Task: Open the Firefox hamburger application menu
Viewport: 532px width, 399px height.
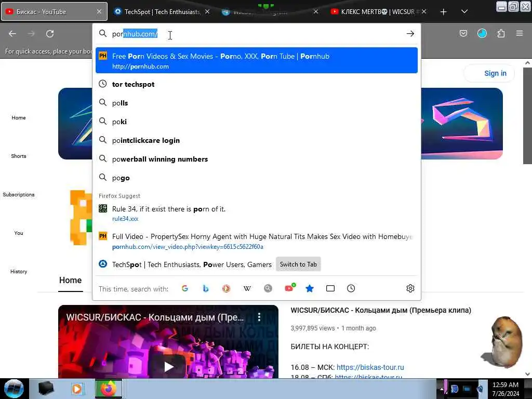Action: (520, 33)
